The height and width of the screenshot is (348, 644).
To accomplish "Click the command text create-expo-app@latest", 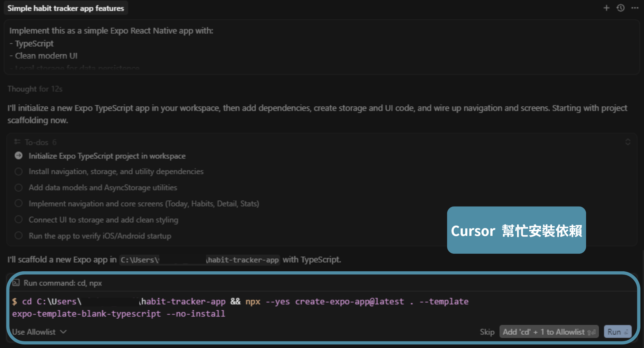I will [349, 302].
